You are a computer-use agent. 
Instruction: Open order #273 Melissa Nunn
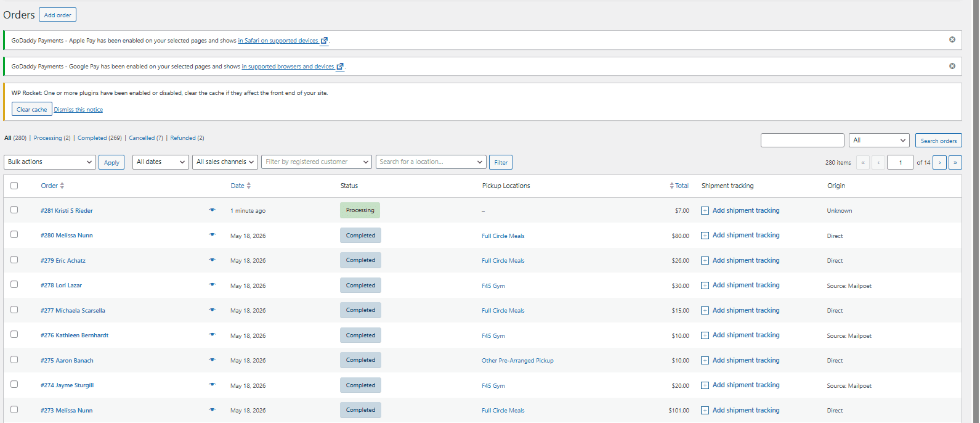[67, 411]
